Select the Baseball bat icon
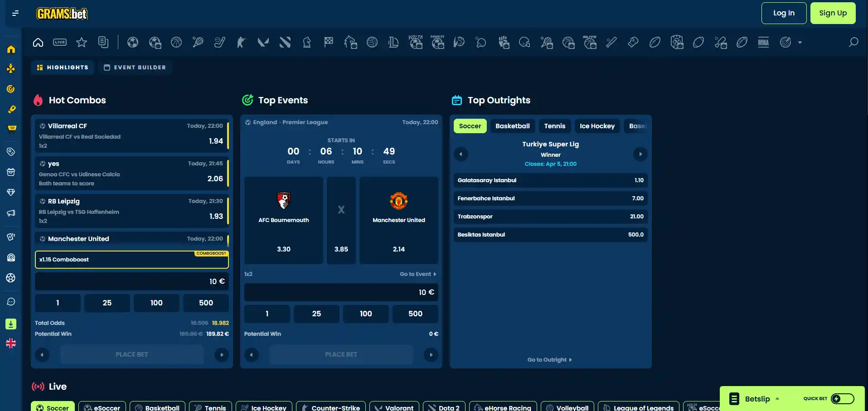Viewport: 868px width, 411px height. click(611, 42)
